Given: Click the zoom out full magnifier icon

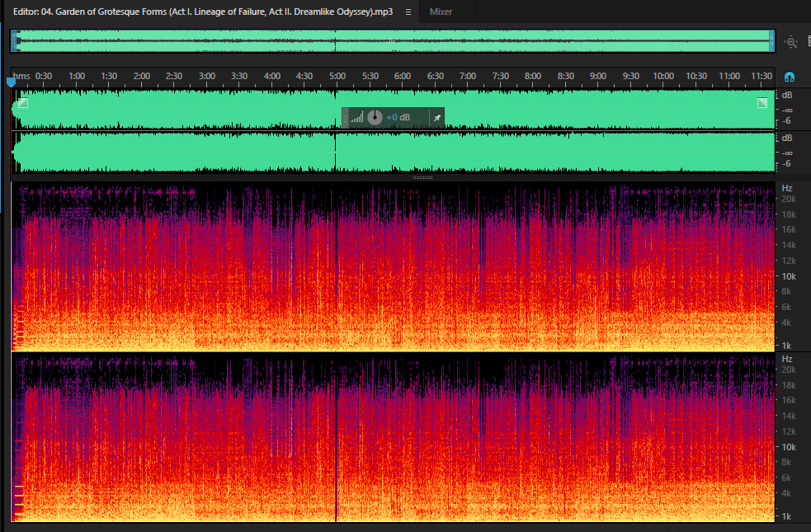Looking at the screenshot, I should [x=791, y=42].
